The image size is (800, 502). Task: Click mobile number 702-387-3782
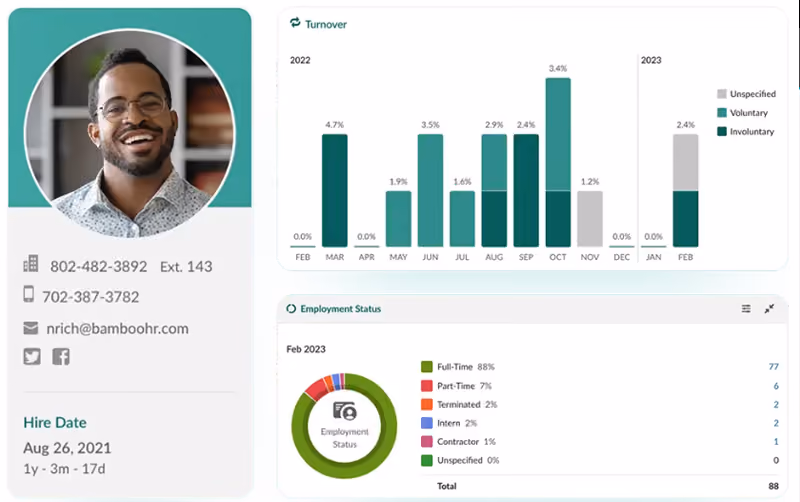(90, 297)
